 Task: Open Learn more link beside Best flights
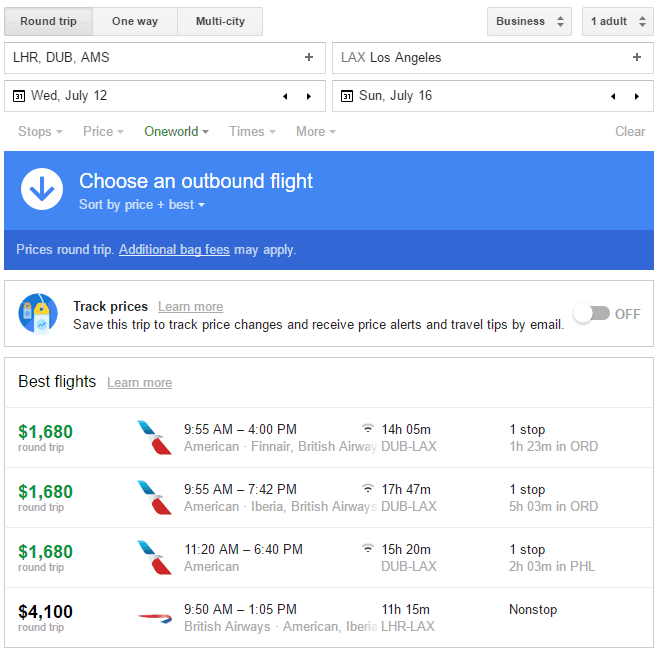pyautogui.click(x=140, y=382)
